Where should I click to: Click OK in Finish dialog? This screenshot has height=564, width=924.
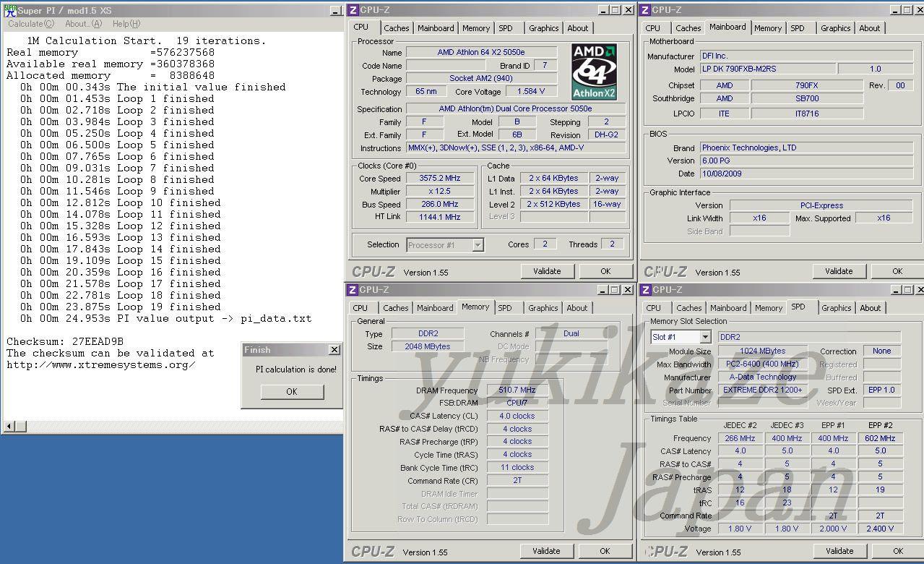coord(292,391)
